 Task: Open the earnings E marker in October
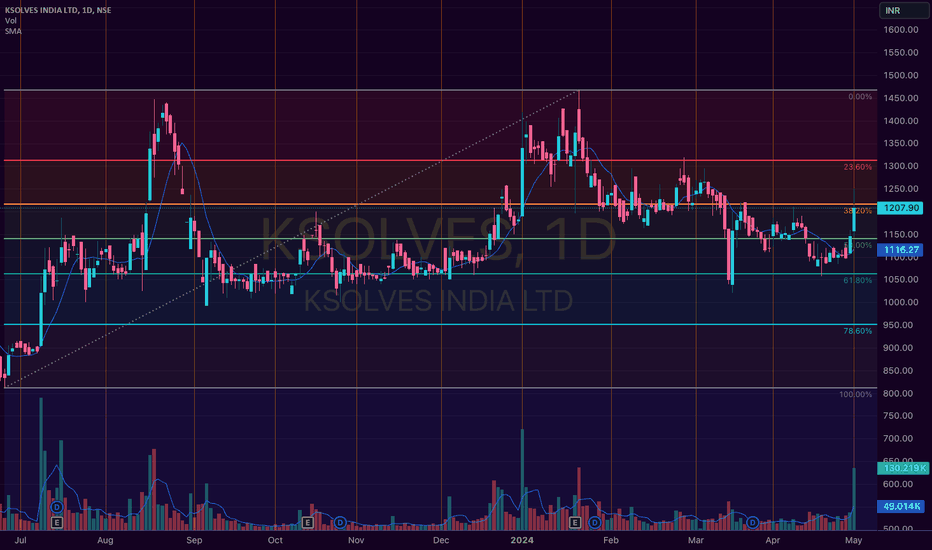307,523
